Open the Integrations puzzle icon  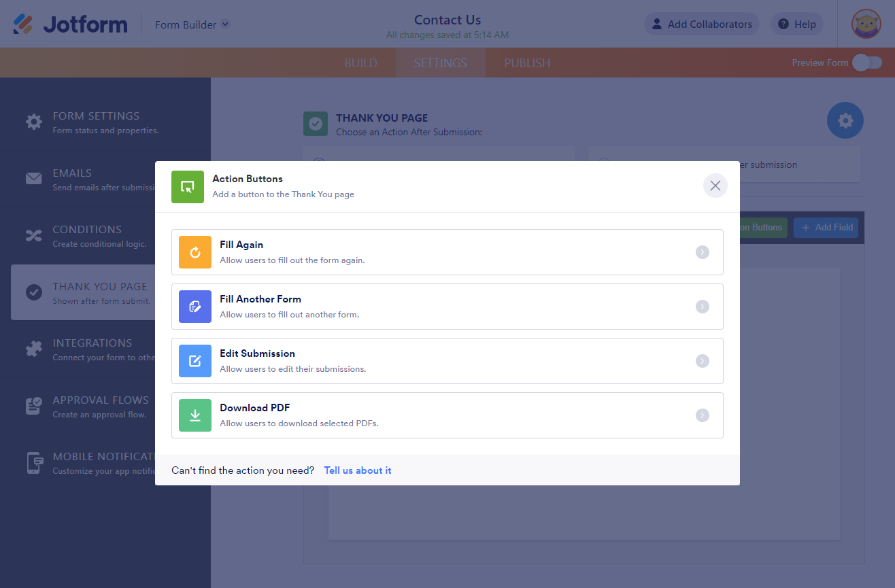(34, 349)
